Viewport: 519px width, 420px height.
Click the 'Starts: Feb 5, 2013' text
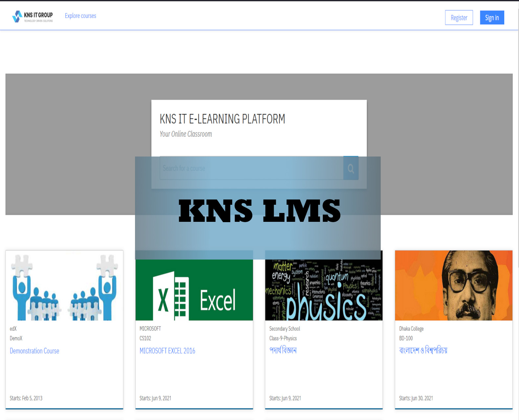point(26,398)
